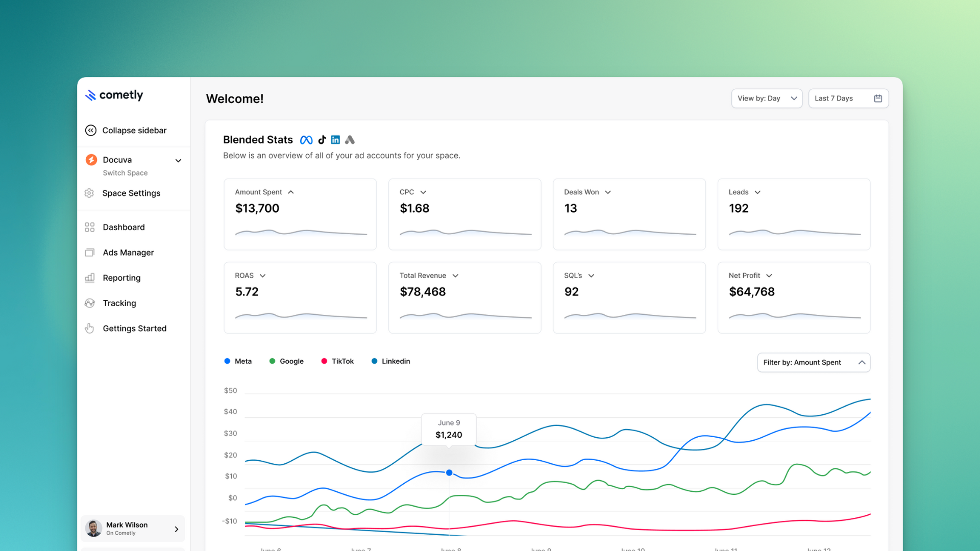This screenshot has height=551, width=980.
Task: Click the June 9 data point on the chart
Action: tap(449, 472)
